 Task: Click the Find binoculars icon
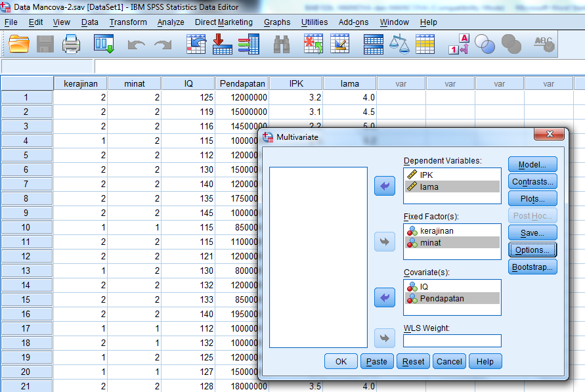click(x=282, y=45)
